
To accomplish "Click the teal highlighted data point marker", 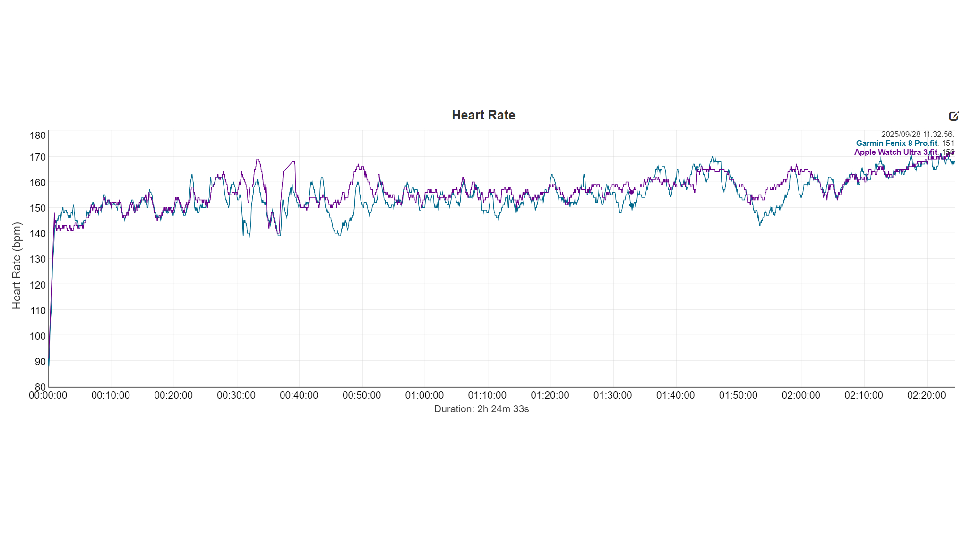I will (x=632, y=205).
